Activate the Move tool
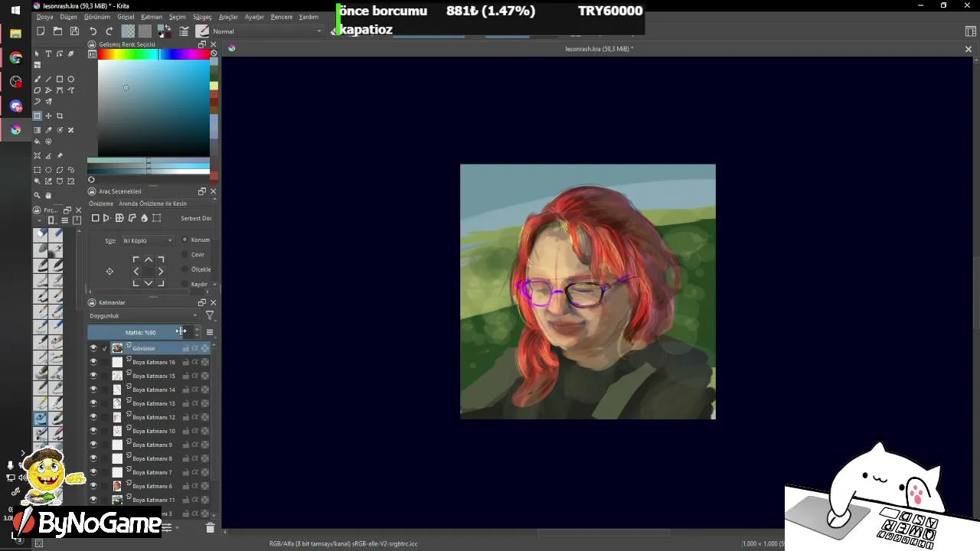This screenshot has height=551, width=980. [48, 116]
